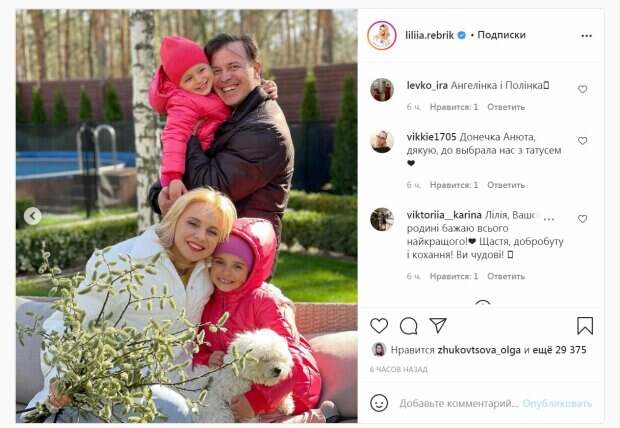Share the post via paper plane icon
620x428 pixels.
pyautogui.click(x=438, y=325)
